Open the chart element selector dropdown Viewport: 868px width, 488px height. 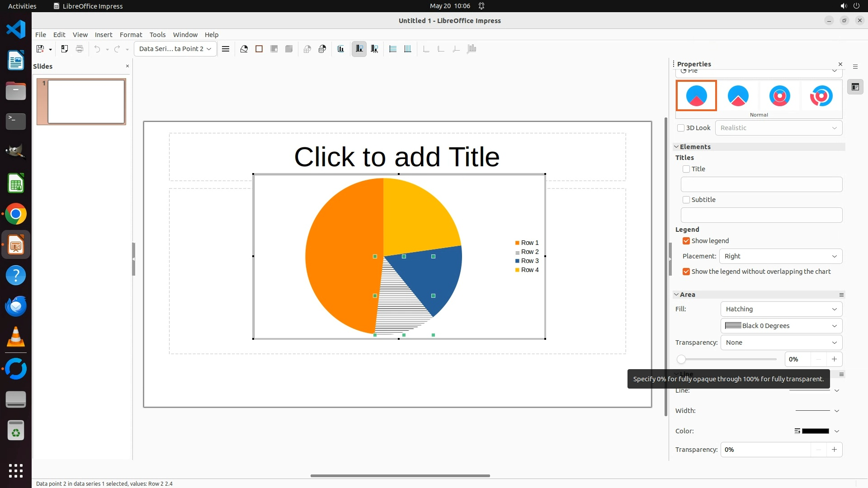[175, 49]
